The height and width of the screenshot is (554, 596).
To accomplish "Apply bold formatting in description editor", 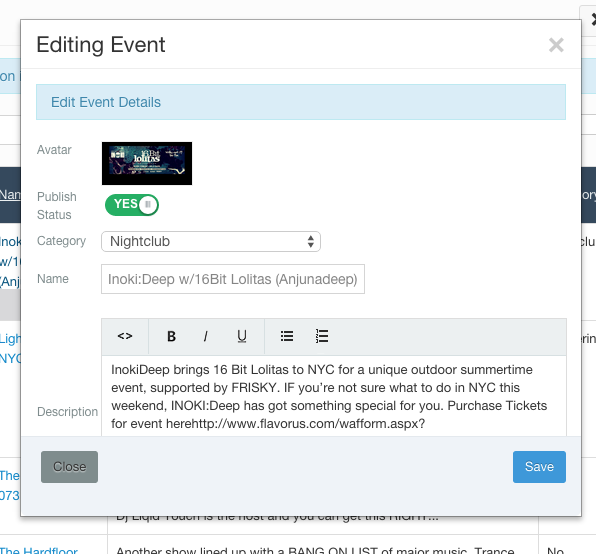I will coord(171,336).
